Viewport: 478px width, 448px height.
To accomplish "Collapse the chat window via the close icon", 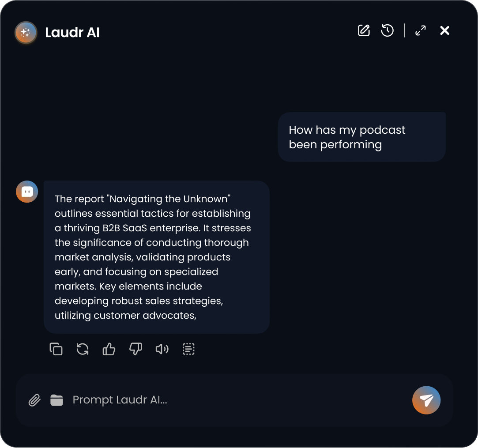I will [x=444, y=30].
